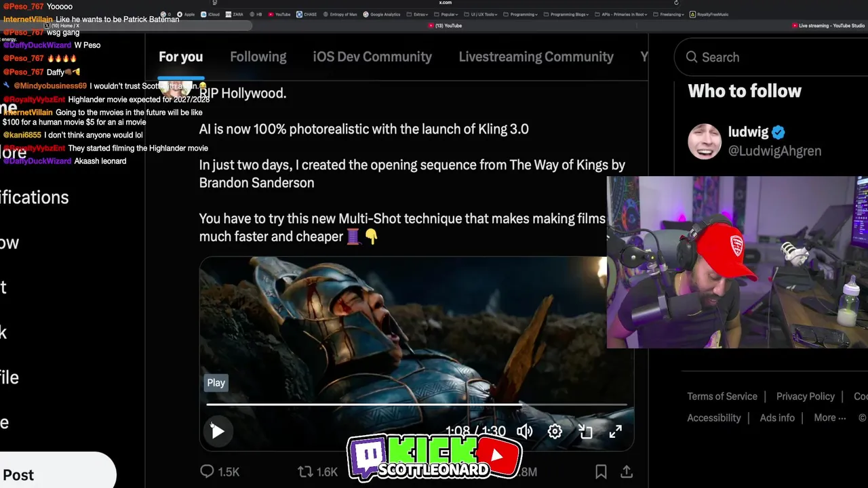This screenshot has width=868, height=488.
Task: Switch to Live streaming - YouTube Studio tab
Action: tap(828, 26)
